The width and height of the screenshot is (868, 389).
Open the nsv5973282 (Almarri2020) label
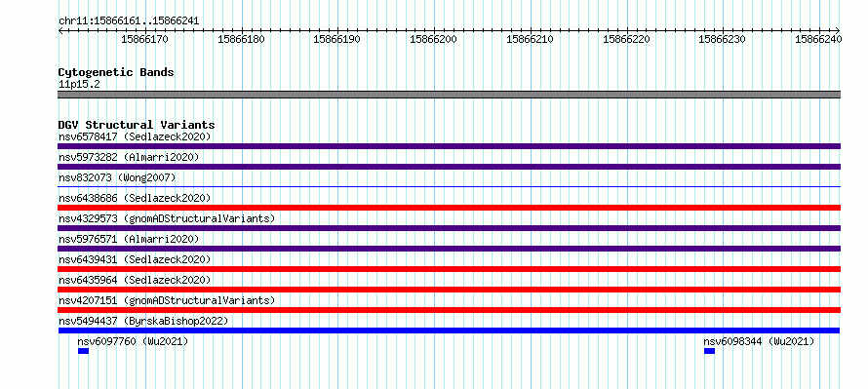coord(129,157)
